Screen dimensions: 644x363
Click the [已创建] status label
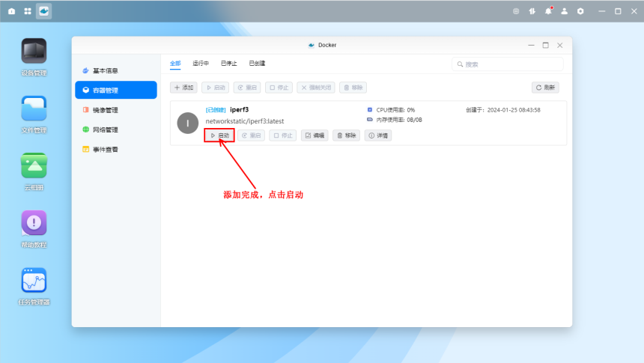coord(216,110)
